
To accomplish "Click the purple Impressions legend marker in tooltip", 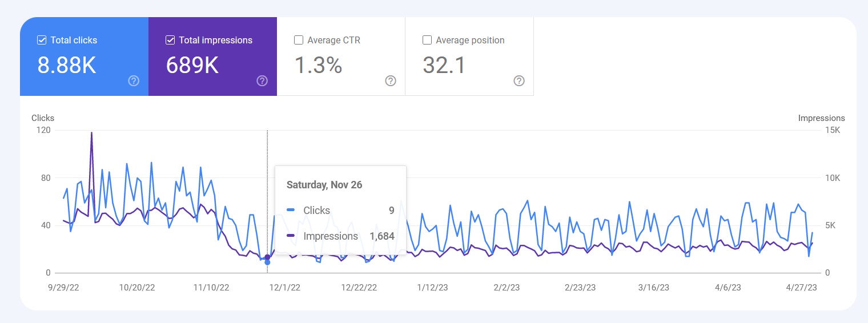I will pyautogui.click(x=291, y=236).
